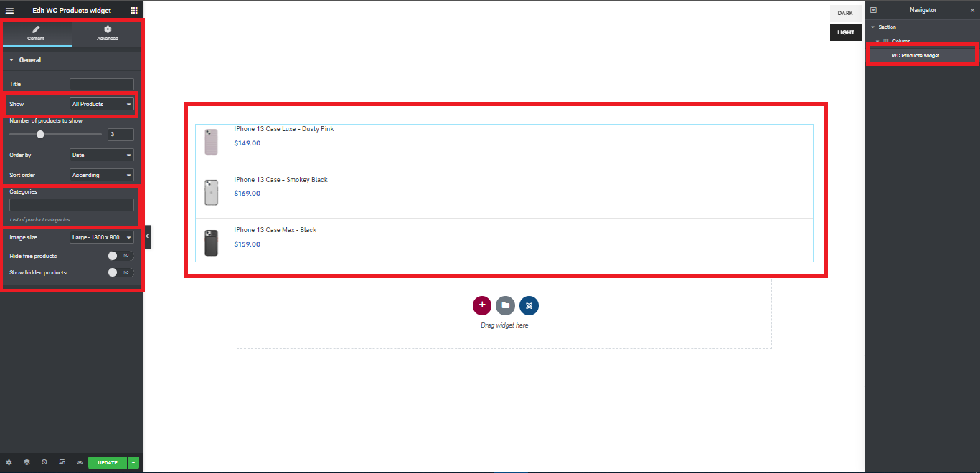Click the $149.00 price
The height and width of the screenshot is (473, 980).
tap(248, 143)
